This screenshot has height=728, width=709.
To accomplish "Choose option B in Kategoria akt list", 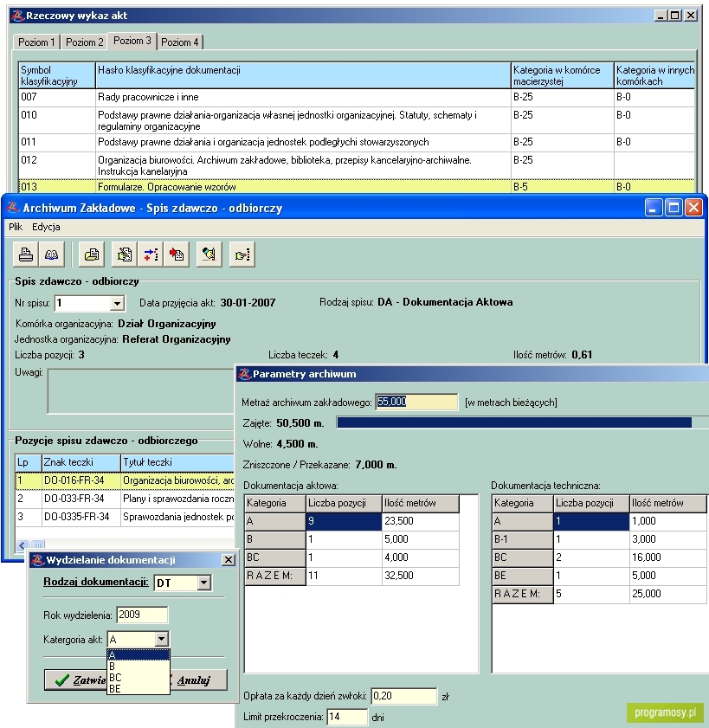I will (139, 667).
